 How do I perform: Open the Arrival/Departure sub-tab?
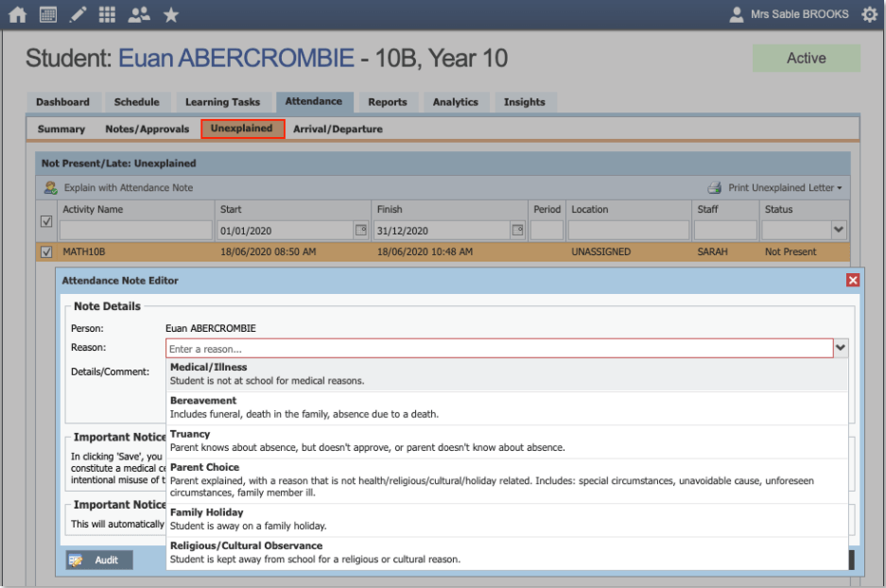point(338,129)
